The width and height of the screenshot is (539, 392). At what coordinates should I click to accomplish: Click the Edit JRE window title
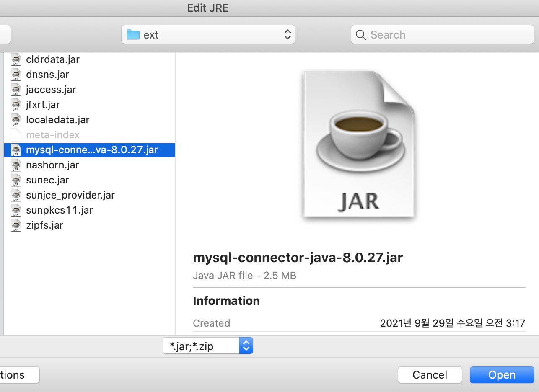point(208,8)
